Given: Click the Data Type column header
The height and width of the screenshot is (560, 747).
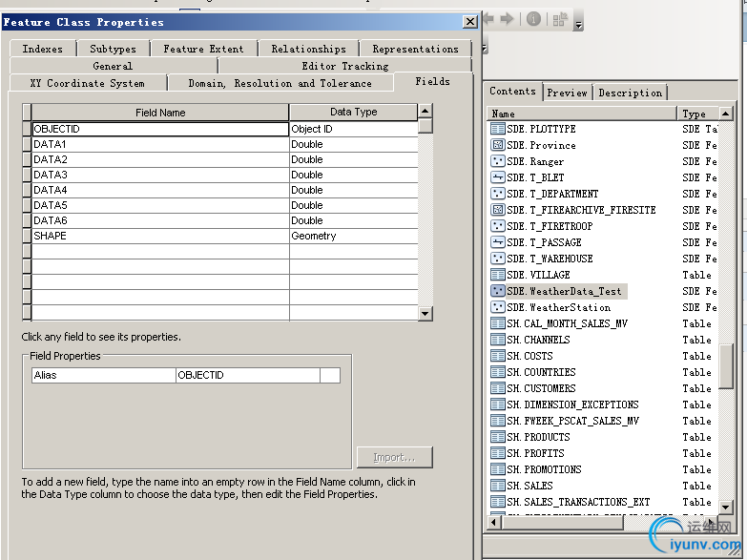Looking at the screenshot, I should 354,112.
